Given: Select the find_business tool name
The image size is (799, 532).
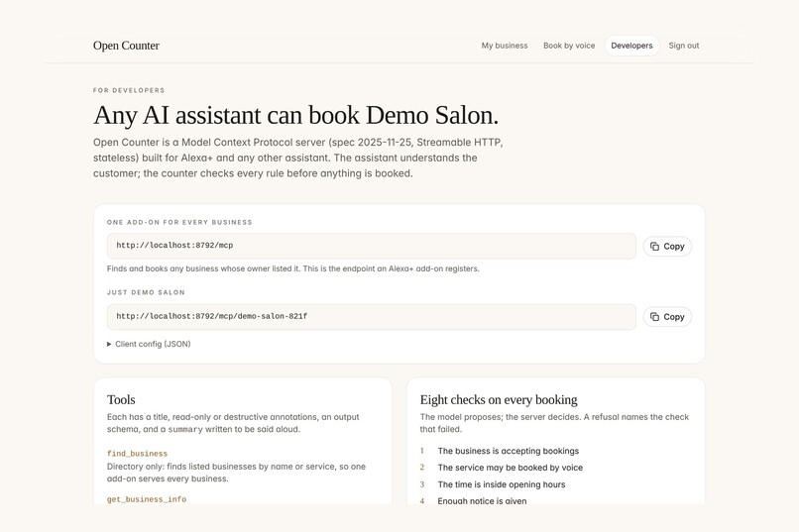Looking at the screenshot, I should tap(137, 454).
